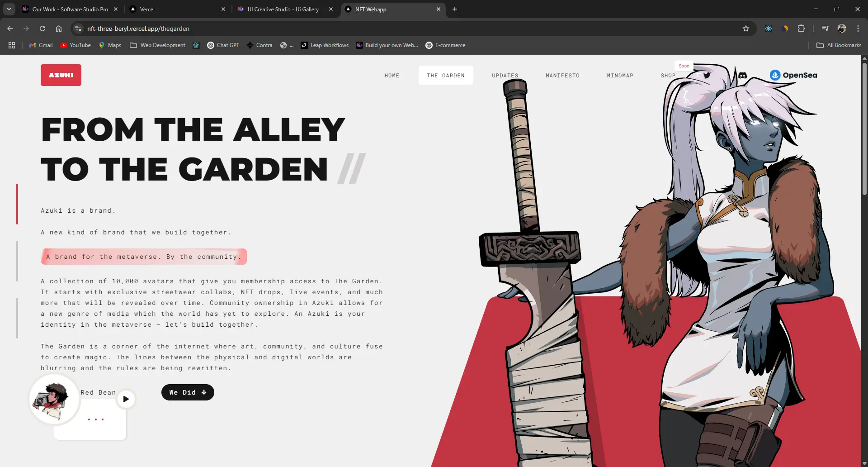
Task: Open the MANIFESTO nav item
Action: click(x=562, y=76)
